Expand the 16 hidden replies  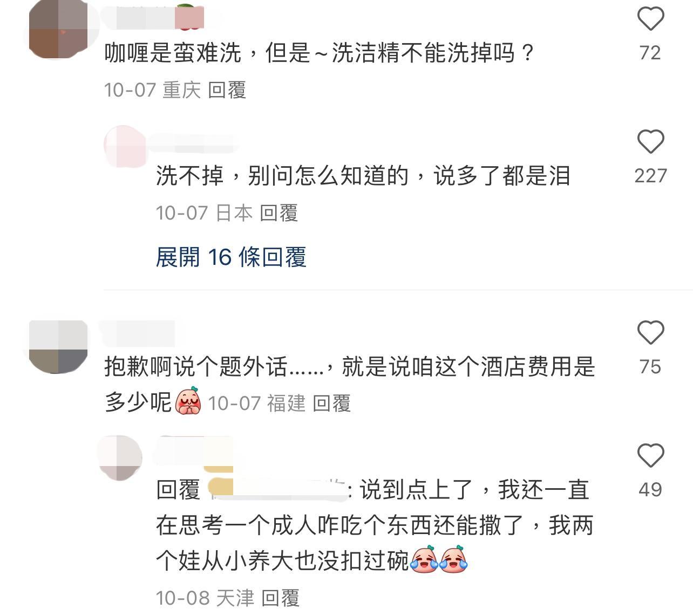pos(231,257)
